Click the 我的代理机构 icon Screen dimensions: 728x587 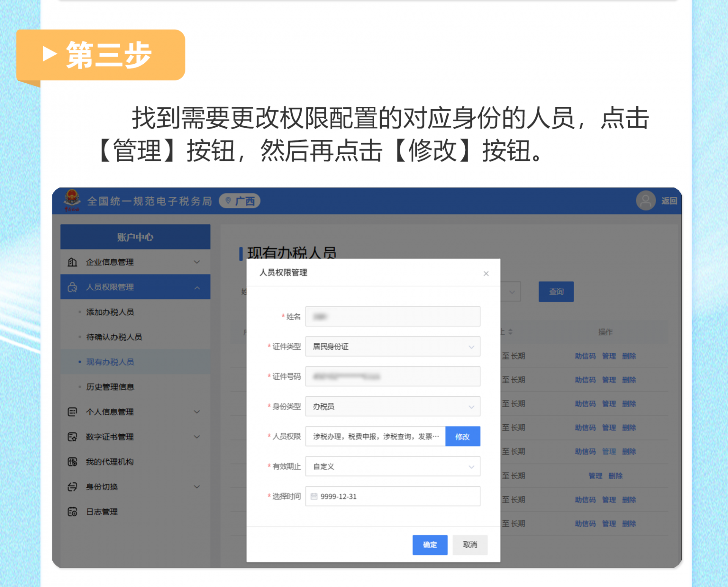pyautogui.click(x=72, y=462)
